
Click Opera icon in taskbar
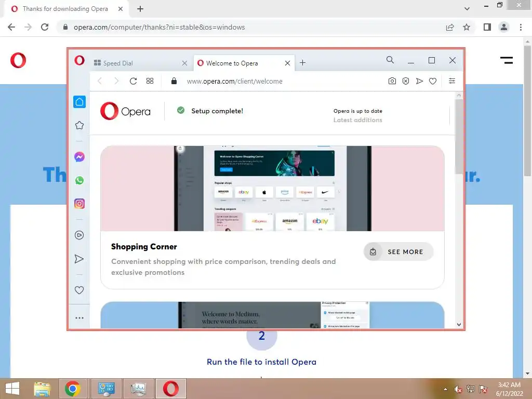point(170,389)
